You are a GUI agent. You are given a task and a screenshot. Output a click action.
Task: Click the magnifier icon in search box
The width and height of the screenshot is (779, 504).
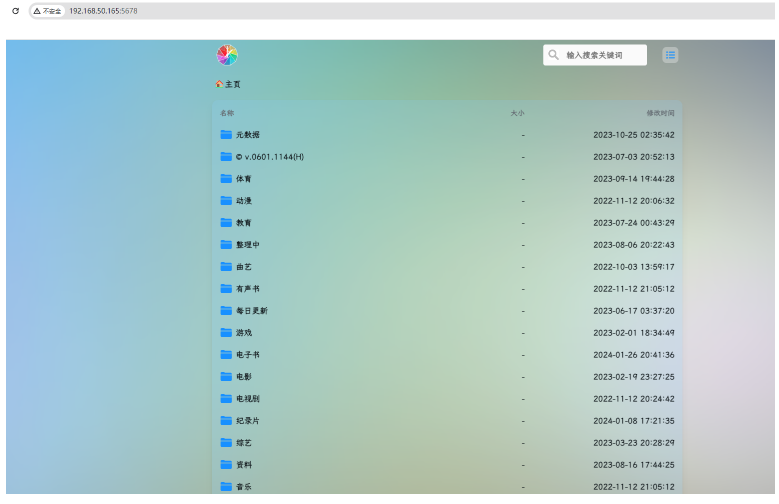point(554,55)
